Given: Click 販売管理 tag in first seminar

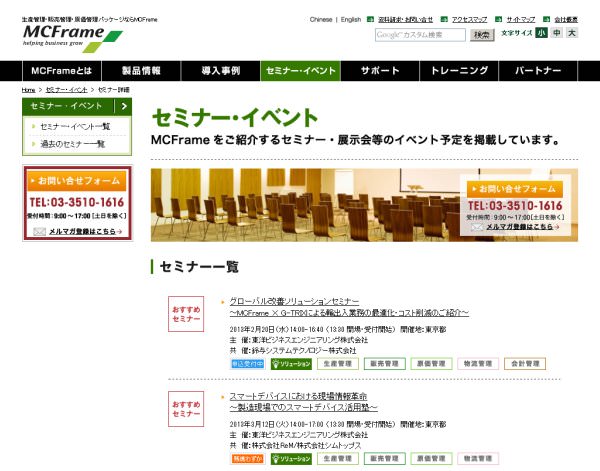Looking at the screenshot, I should (x=385, y=364).
